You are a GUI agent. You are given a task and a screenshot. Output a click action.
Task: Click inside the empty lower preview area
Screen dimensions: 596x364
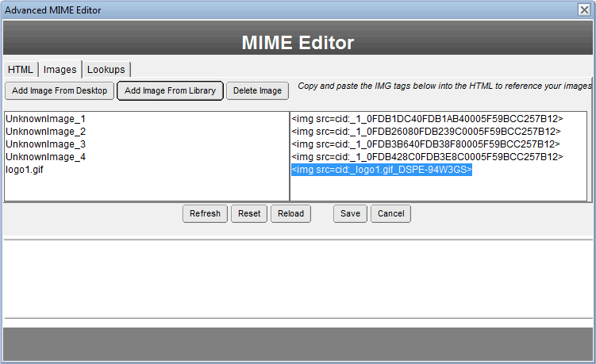coord(298,278)
